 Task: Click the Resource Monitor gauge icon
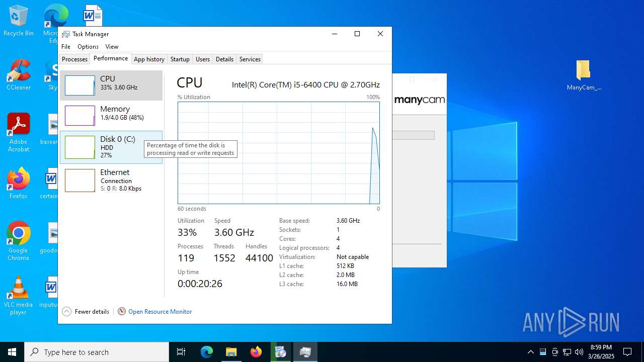[x=122, y=312]
